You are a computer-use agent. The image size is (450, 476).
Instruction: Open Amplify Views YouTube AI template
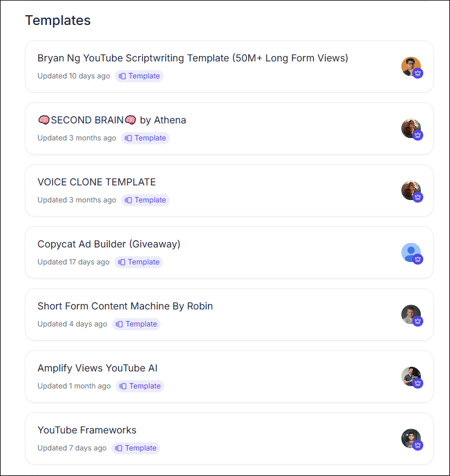(x=97, y=368)
